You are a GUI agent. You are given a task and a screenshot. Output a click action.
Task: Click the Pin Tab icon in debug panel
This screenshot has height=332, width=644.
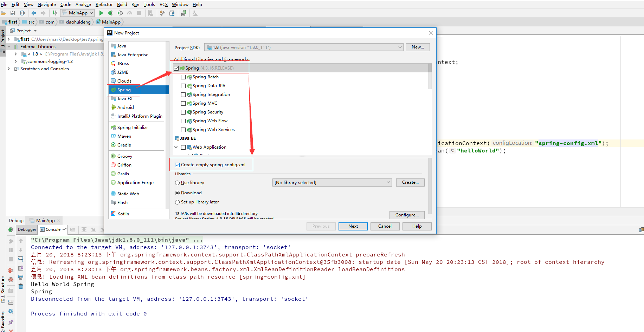[x=11, y=322]
